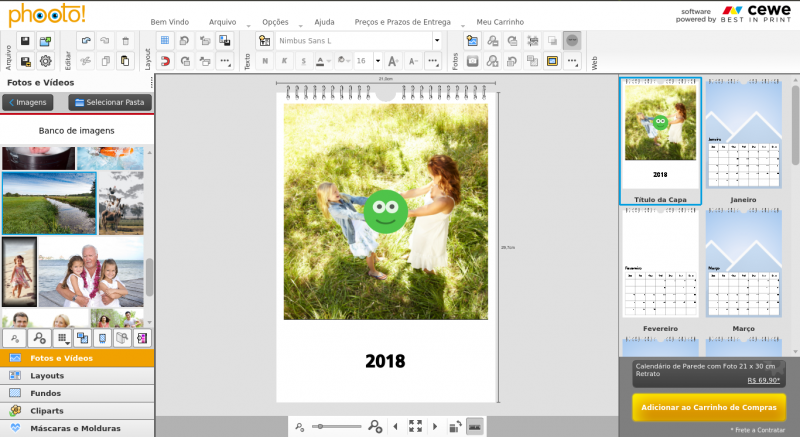Click the Save project floppy icon
The image size is (800, 437).
point(25,41)
